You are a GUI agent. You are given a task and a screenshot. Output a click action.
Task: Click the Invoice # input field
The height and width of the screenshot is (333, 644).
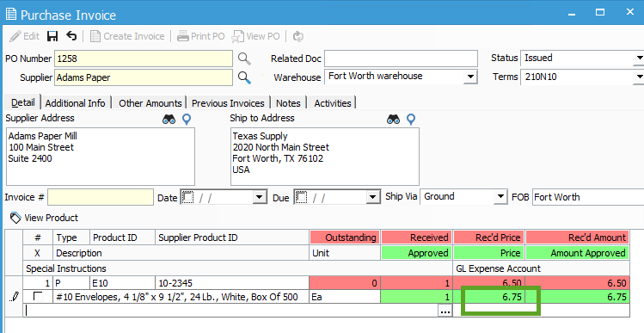(x=101, y=197)
